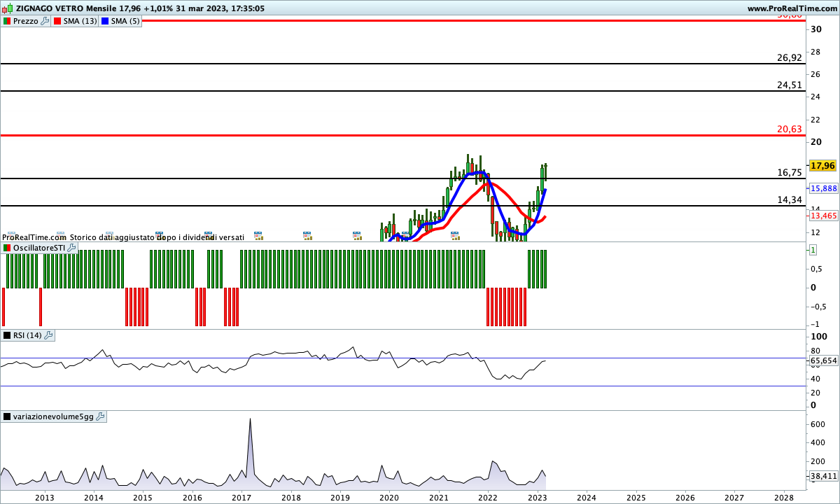Open the www.ProRealTime.com link
Image resolution: width=840 pixels, height=504 pixels.
tap(792, 8)
